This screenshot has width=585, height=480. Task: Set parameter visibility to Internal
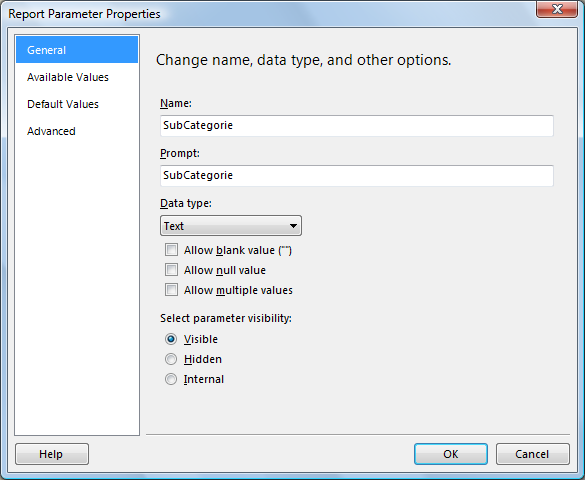[x=171, y=379]
